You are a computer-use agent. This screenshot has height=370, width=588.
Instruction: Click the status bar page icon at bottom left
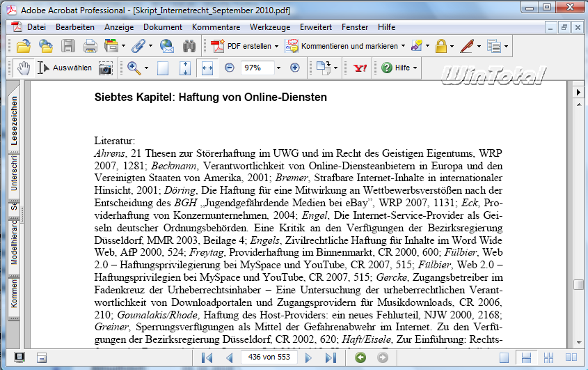point(42,358)
